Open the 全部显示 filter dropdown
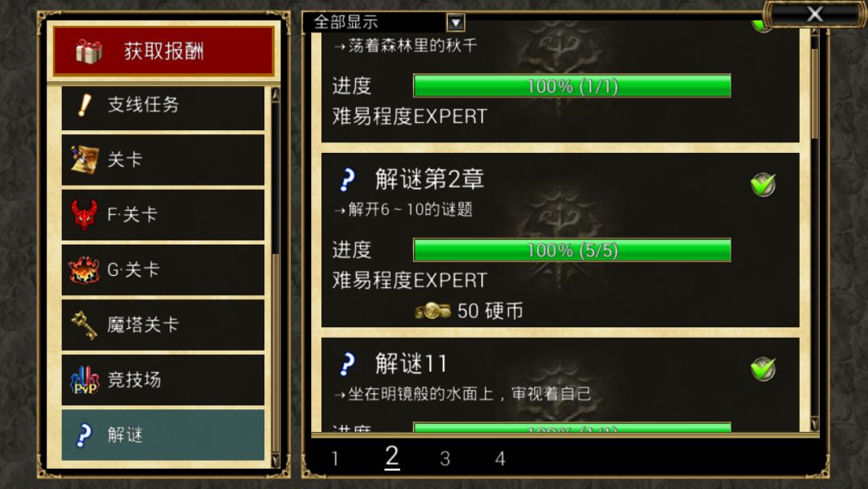Image resolution: width=868 pixels, height=489 pixels. click(385, 23)
